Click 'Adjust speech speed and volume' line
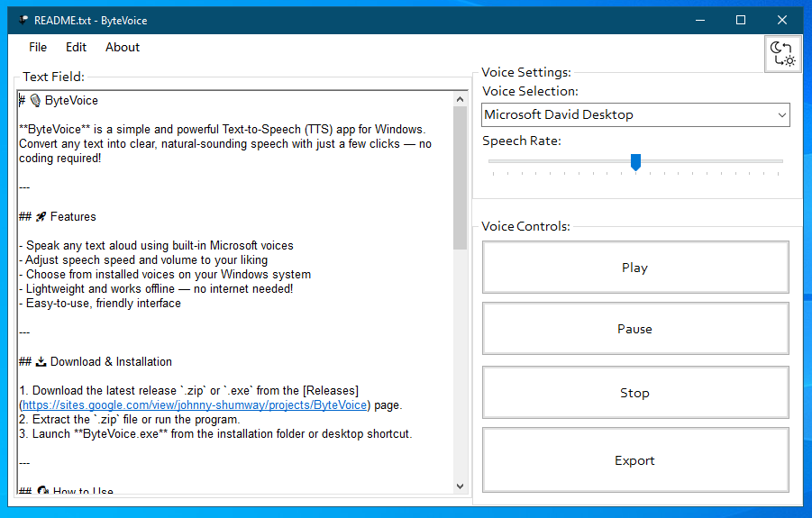This screenshot has height=518, width=812. tap(143, 260)
